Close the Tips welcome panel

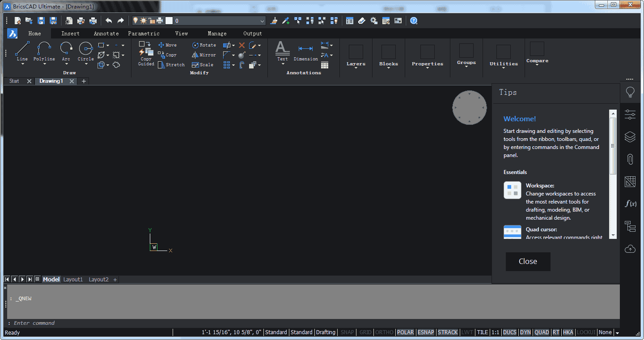click(528, 261)
